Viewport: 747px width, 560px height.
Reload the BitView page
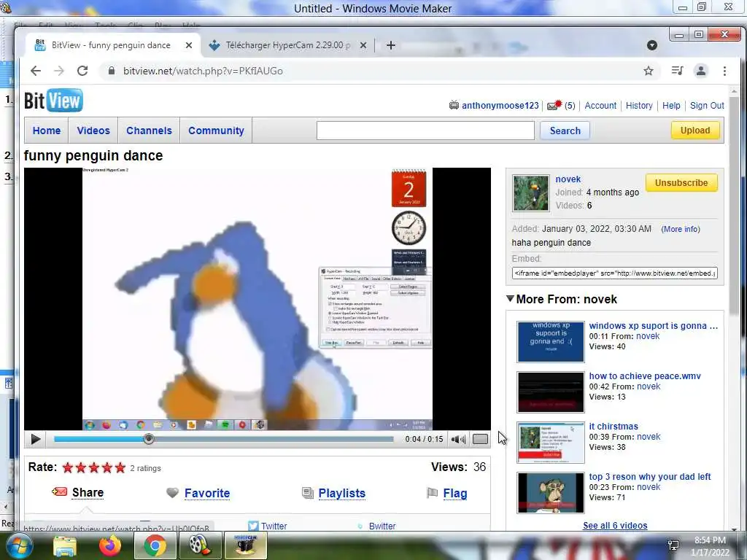[x=82, y=71]
